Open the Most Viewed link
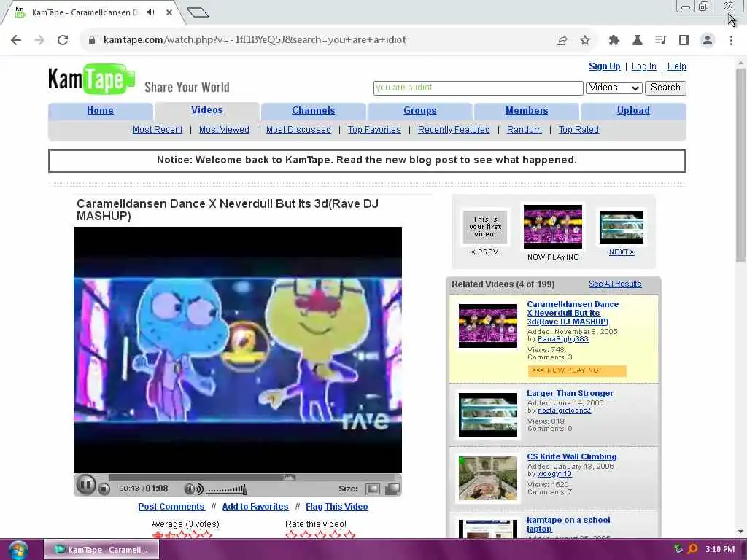Image resolution: width=747 pixels, height=560 pixels. pos(224,130)
